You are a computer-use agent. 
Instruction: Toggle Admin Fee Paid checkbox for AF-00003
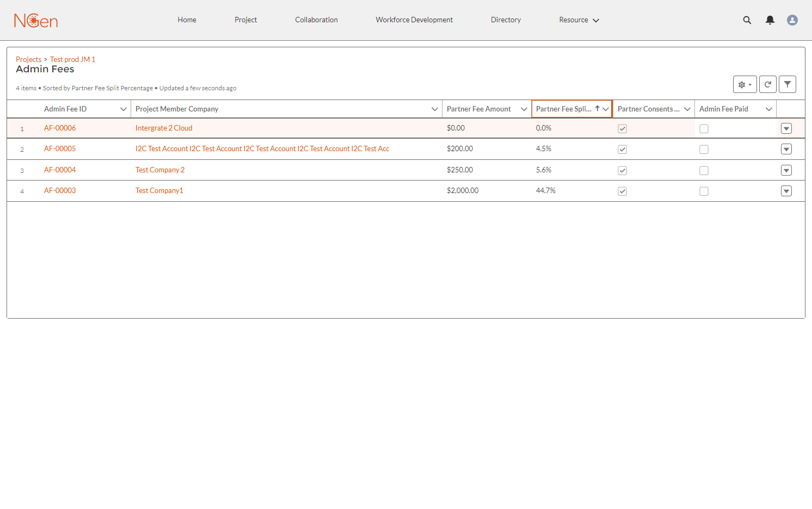704,191
